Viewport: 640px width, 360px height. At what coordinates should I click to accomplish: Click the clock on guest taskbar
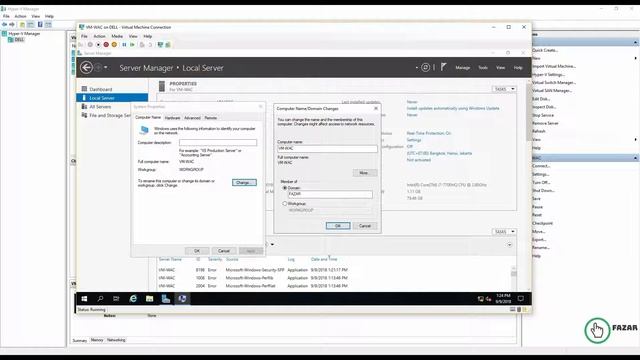point(503,298)
